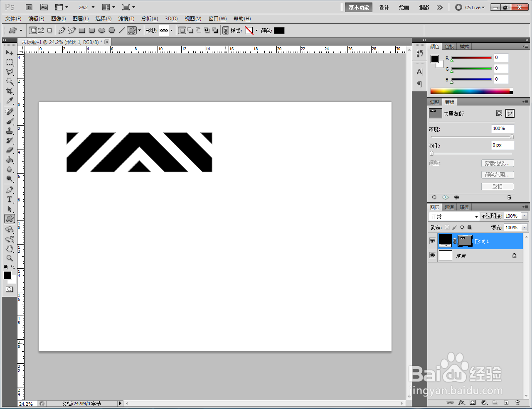
Task: Select the Spot Healing Brush tool
Action: coord(10,112)
